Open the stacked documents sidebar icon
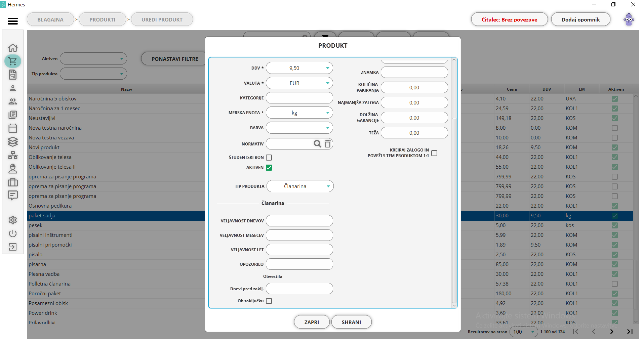 [x=13, y=115]
